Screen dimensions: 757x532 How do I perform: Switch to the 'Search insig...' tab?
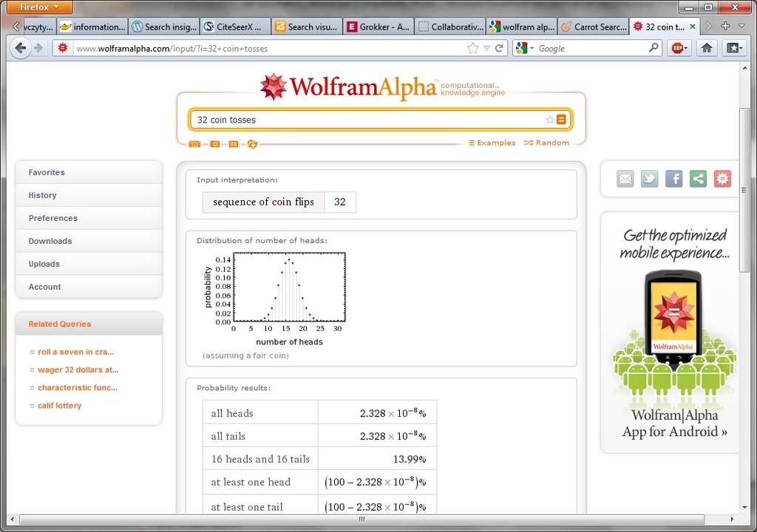164,27
